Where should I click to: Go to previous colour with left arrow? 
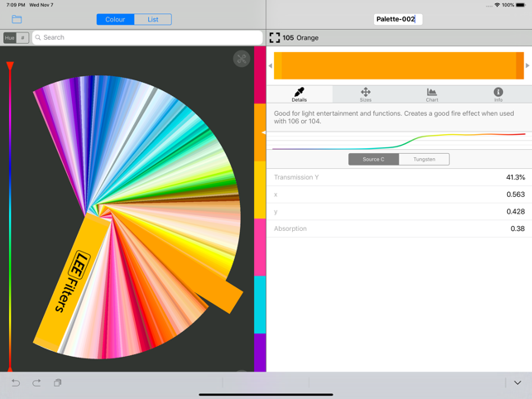pyautogui.click(x=271, y=65)
